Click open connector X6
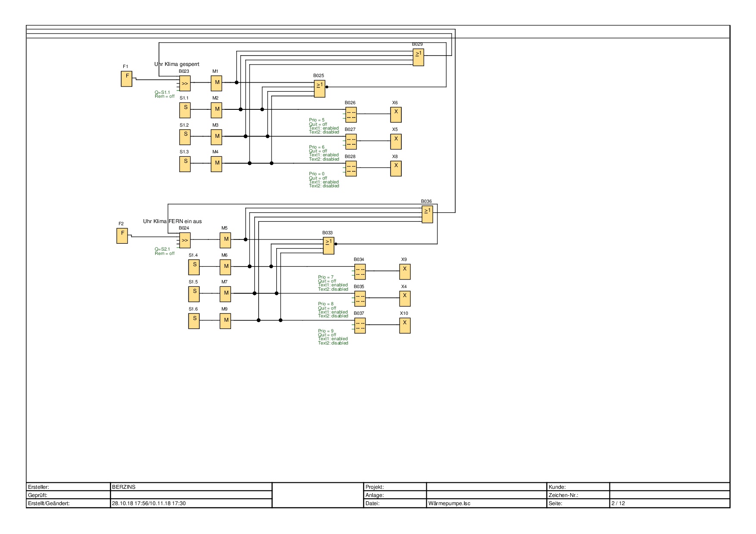This screenshot has width=756, height=534. coord(396,115)
